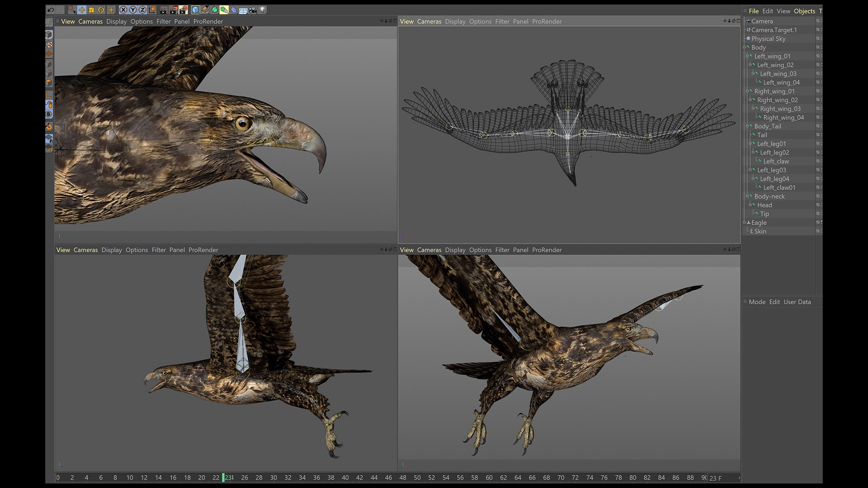Toggle the Y axis lock

[x=133, y=9]
